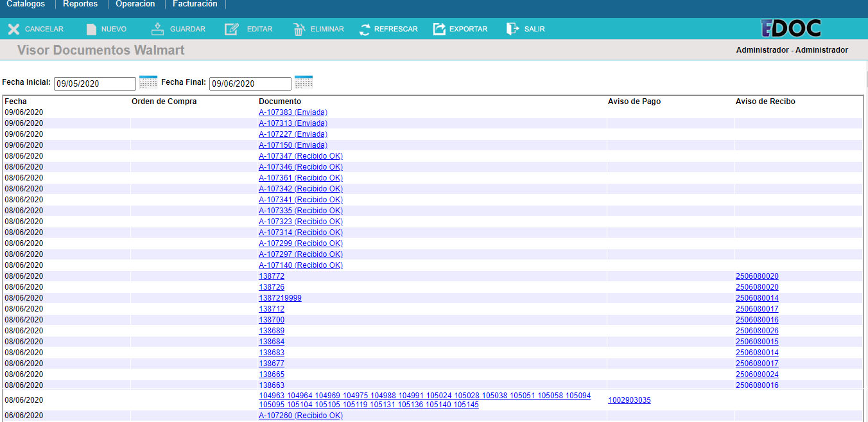This screenshot has width=868, height=422.
Task: Open document A-107347 (Recibido OK)
Action: pos(300,156)
